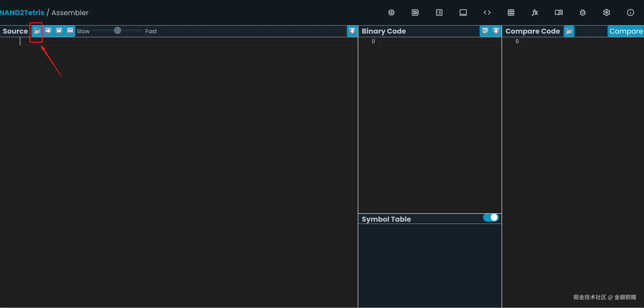Open the grid Bitmap Editor icon
The image size is (644, 308).
(511, 13)
